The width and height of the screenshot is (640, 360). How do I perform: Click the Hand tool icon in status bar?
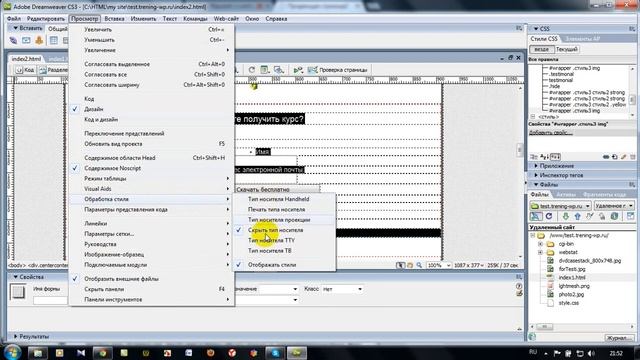pyautogui.click(x=410, y=265)
